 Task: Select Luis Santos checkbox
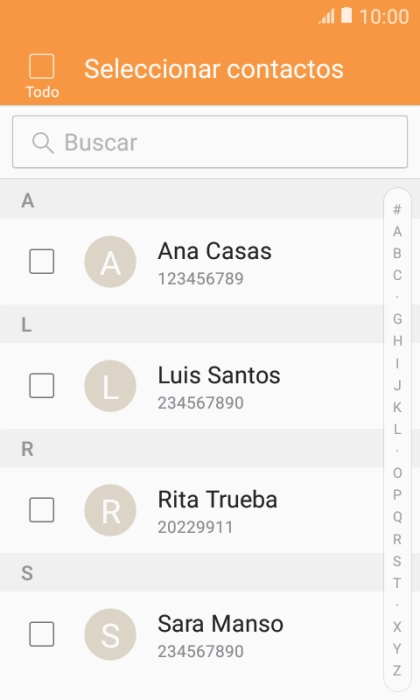click(42, 385)
